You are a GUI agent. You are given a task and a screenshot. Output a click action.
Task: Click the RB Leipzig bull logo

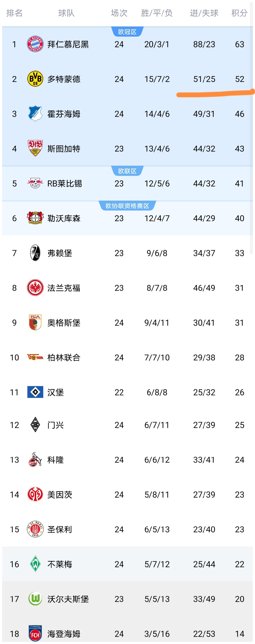point(35,183)
